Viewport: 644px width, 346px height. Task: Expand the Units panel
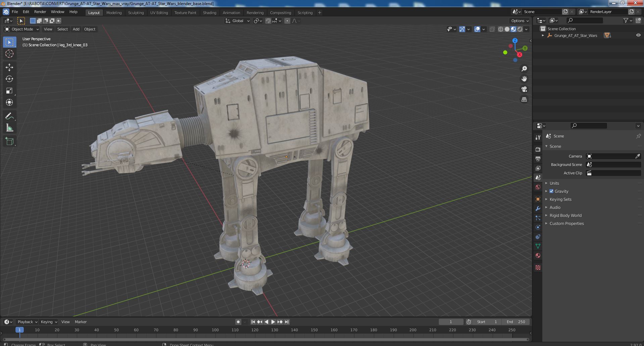point(554,183)
